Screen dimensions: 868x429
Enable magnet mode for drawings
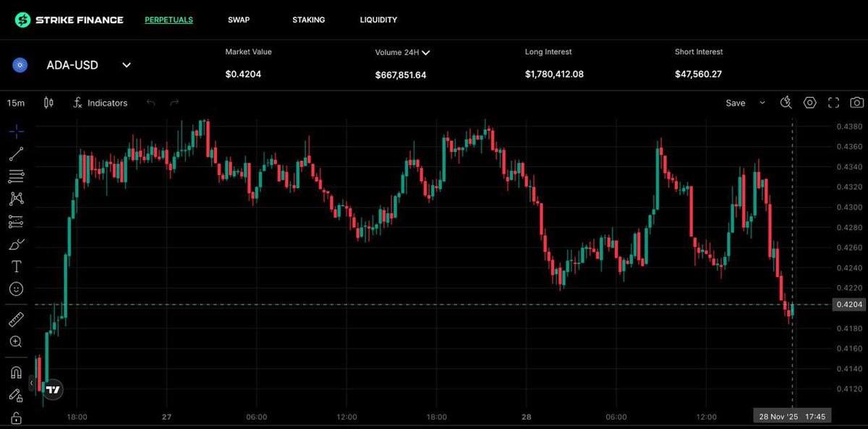click(16, 372)
